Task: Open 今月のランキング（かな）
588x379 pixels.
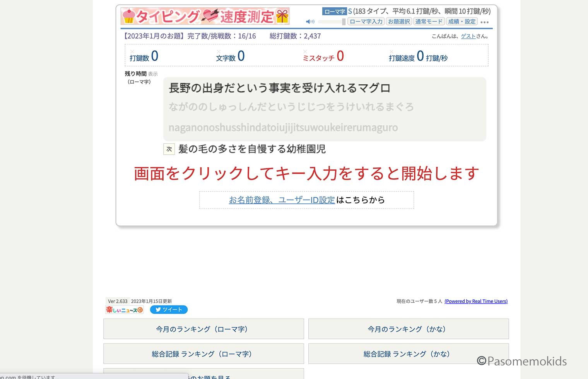Action: (409, 329)
